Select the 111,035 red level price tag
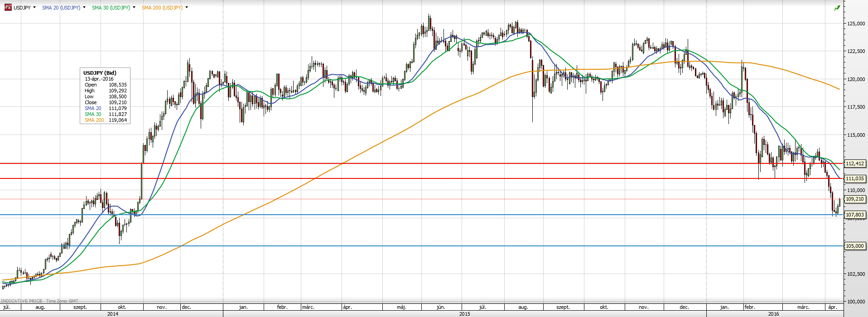868x317 pixels. [x=855, y=178]
